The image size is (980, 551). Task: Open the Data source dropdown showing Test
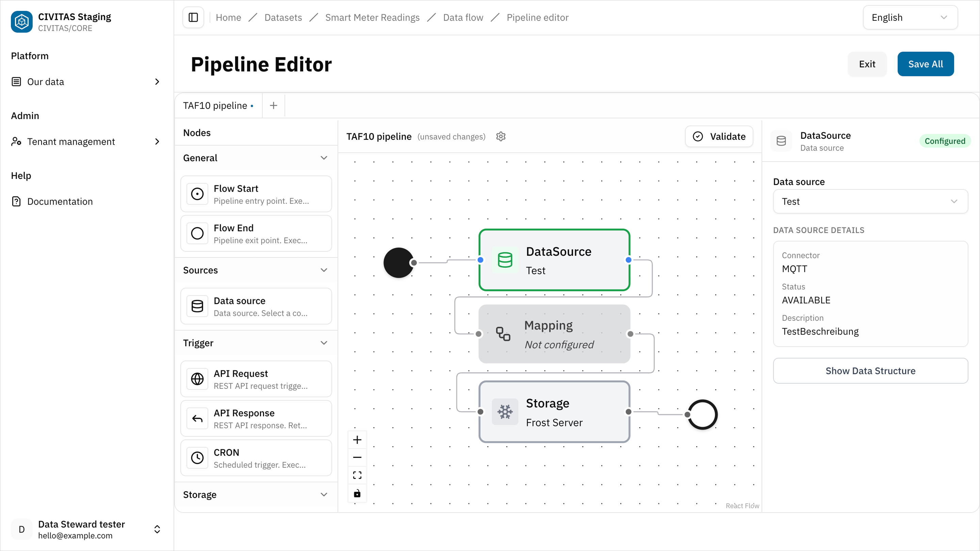pos(870,201)
